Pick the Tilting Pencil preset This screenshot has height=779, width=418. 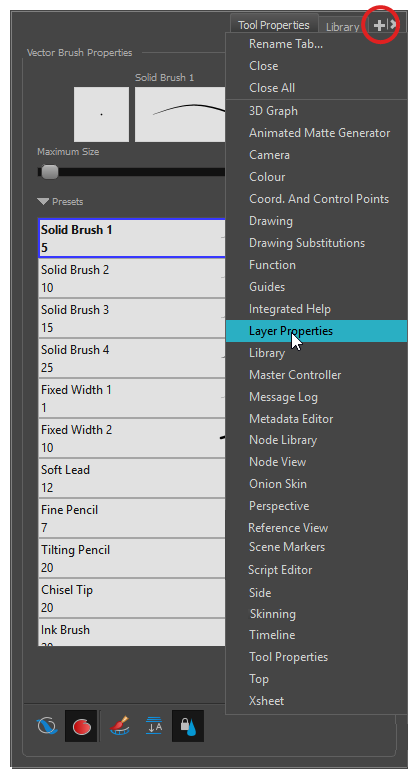[132, 558]
